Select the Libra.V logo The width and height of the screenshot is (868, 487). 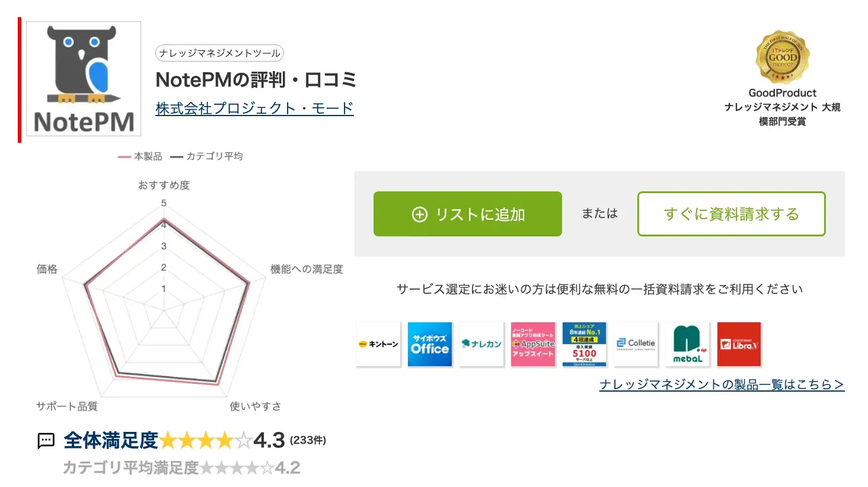pos(739,344)
